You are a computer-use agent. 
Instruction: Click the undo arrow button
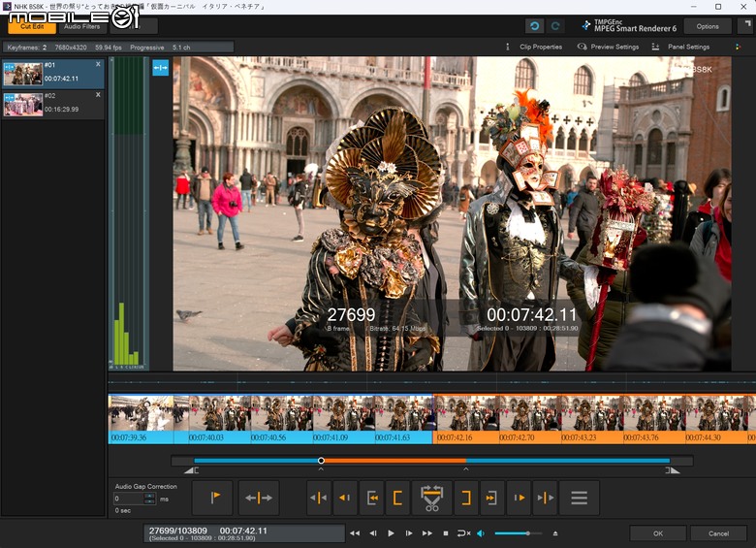click(x=534, y=26)
